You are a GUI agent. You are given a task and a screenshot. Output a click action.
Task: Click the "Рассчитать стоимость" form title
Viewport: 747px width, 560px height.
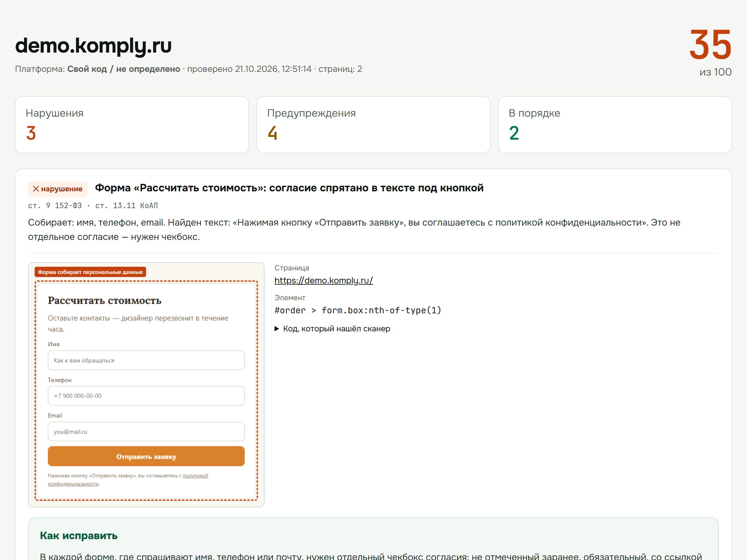[x=105, y=301]
